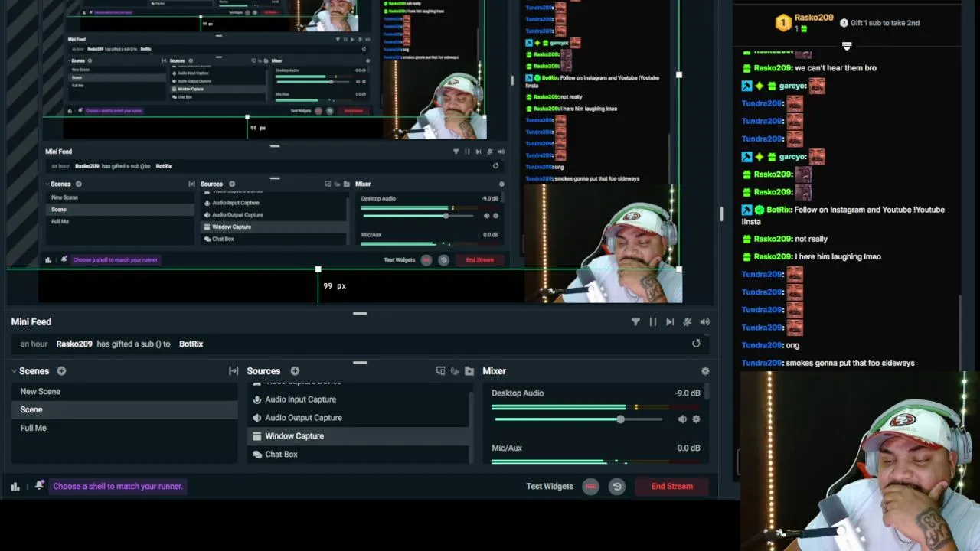Click the gold first-place badge in chat leaderboard
Viewport: 980px width, 551px height.
coord(783,23)
